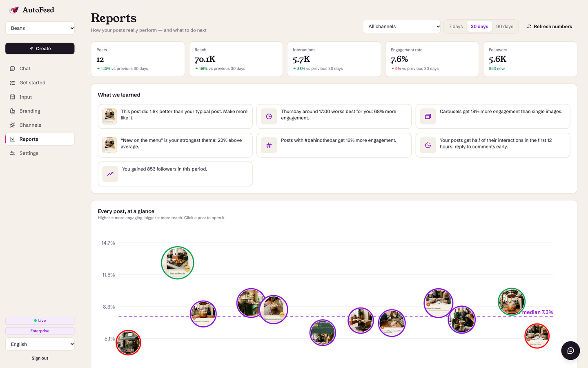Go to Chat in the sidebar

[x=40, y=69]
